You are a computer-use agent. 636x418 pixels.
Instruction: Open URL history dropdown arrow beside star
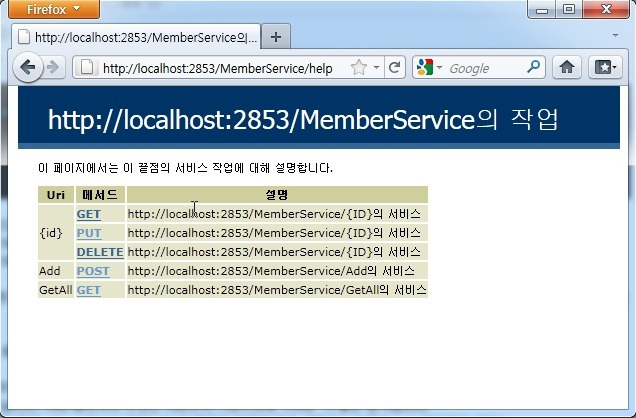(x=376, y=67)
